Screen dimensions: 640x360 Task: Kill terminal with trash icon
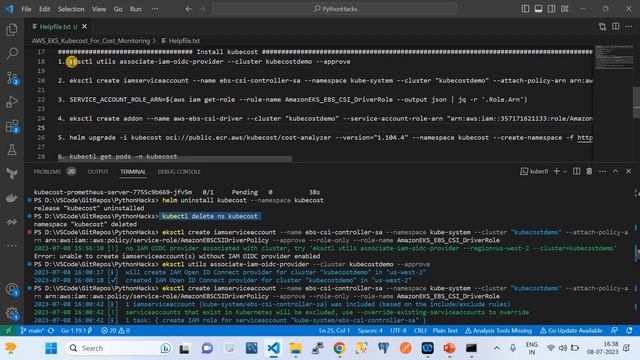coord(589,171)
